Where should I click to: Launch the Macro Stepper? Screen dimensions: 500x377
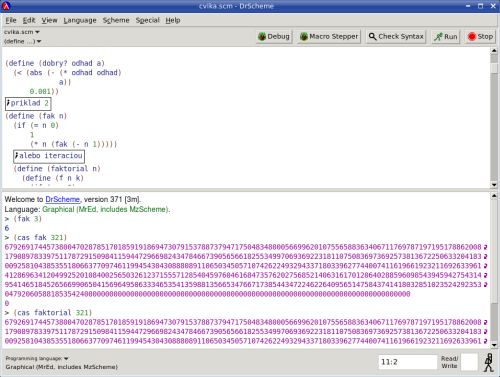[329, 36]
